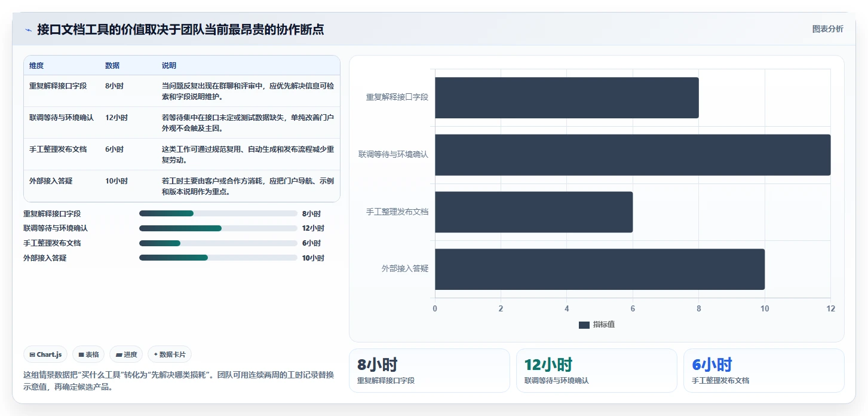Click the 10小时 table data cell
Viewport: 868px width, 416px height.
point(116,181)
